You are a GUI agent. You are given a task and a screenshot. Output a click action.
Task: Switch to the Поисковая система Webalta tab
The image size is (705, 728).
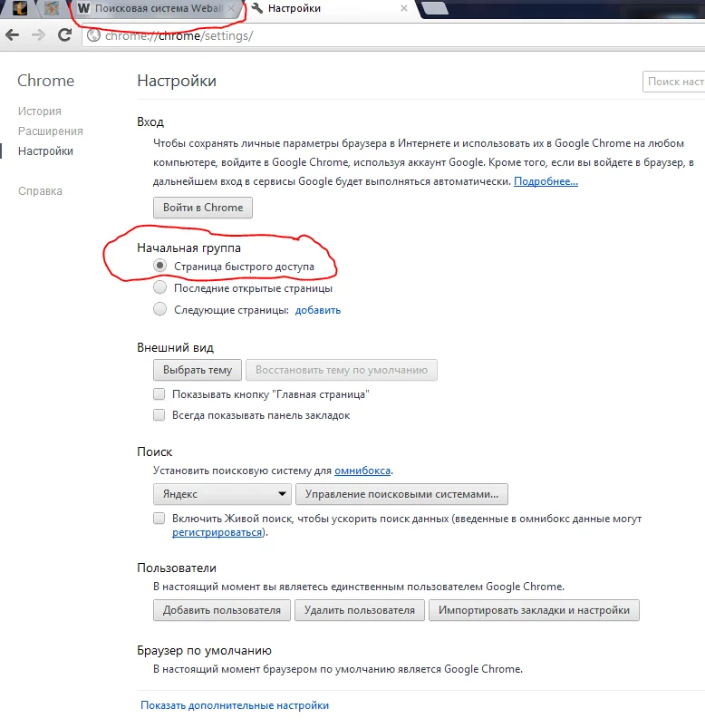pyautogui.click(x=159, y=8)
